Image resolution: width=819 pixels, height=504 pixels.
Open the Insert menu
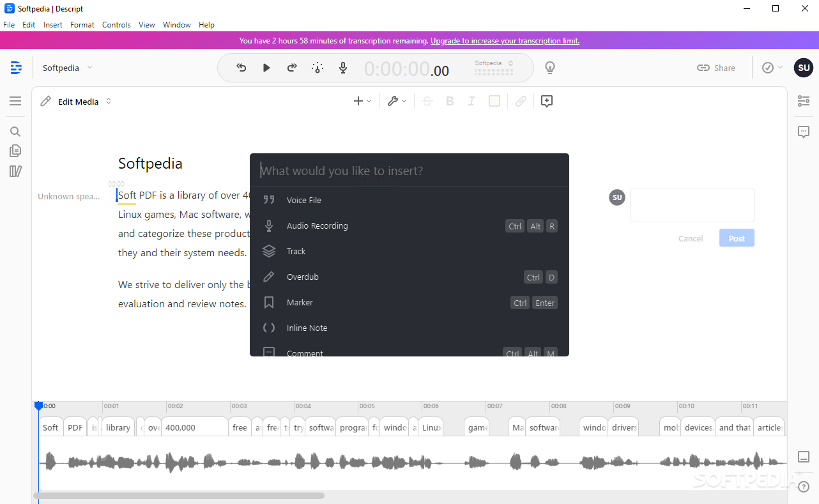click(x=53, y=25)
